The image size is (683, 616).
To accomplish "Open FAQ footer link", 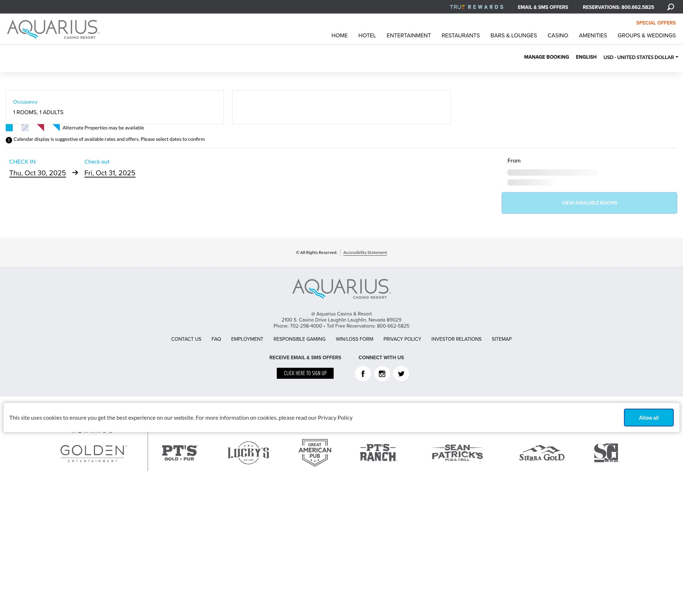I will click(x=216, y=339).
